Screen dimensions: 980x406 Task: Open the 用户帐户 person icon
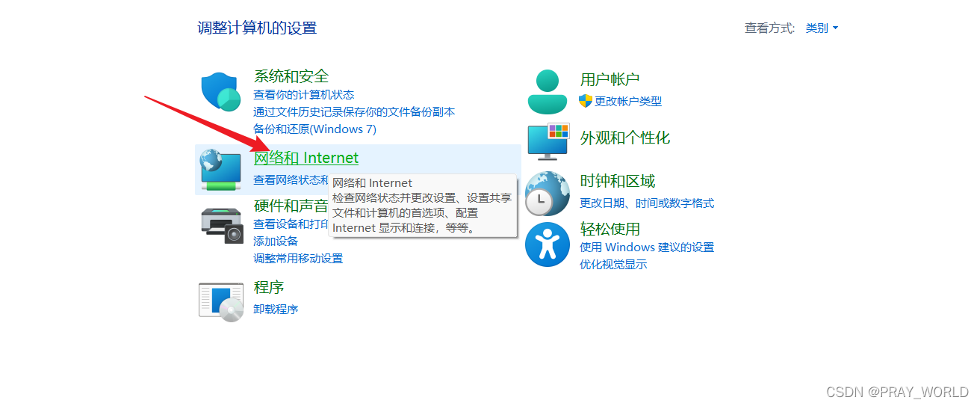tap(548, 91)
